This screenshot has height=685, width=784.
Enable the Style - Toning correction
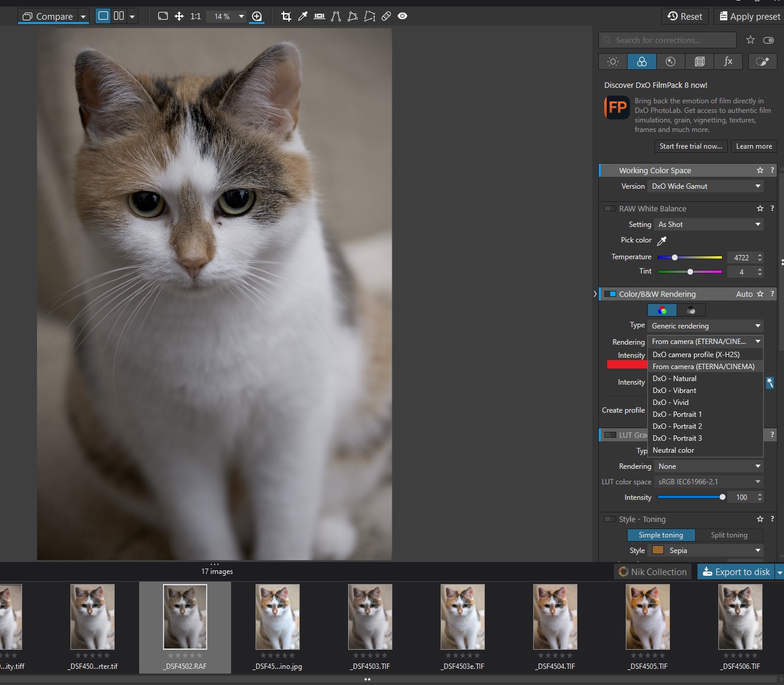[610, 520]
